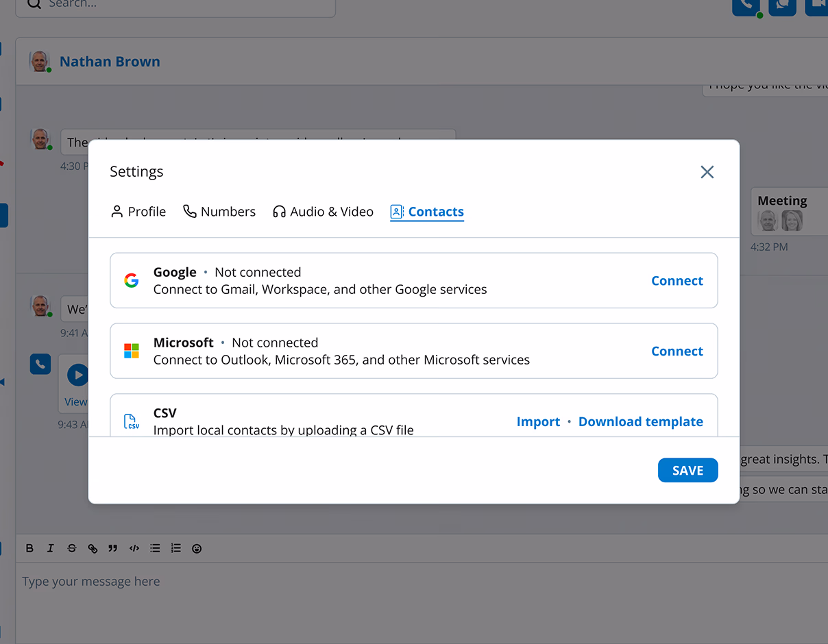This screenshot has height=644, width=828.
Task: Open the Audio & Video settings tab
Action: coord(322,212)
